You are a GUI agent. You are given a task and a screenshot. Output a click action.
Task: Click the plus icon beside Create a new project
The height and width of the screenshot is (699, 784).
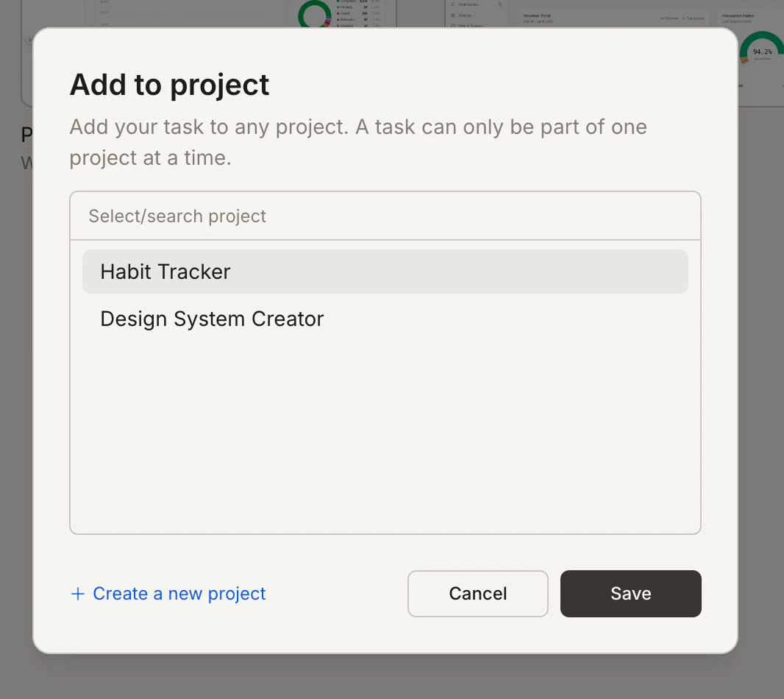click(x=77, y=594)
